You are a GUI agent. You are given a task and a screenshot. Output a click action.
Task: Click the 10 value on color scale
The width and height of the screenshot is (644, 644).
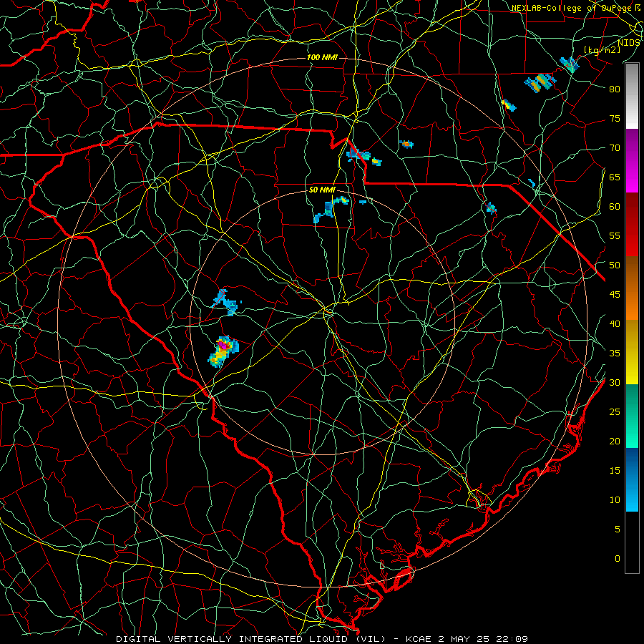coord(615,500)
